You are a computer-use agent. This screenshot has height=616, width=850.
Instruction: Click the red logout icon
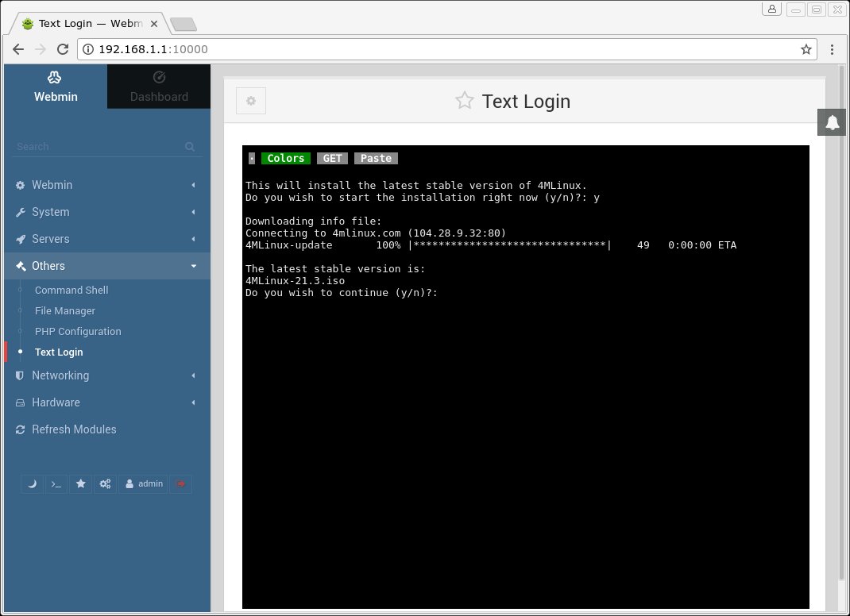pyautogui.click(x=180, y=483)
